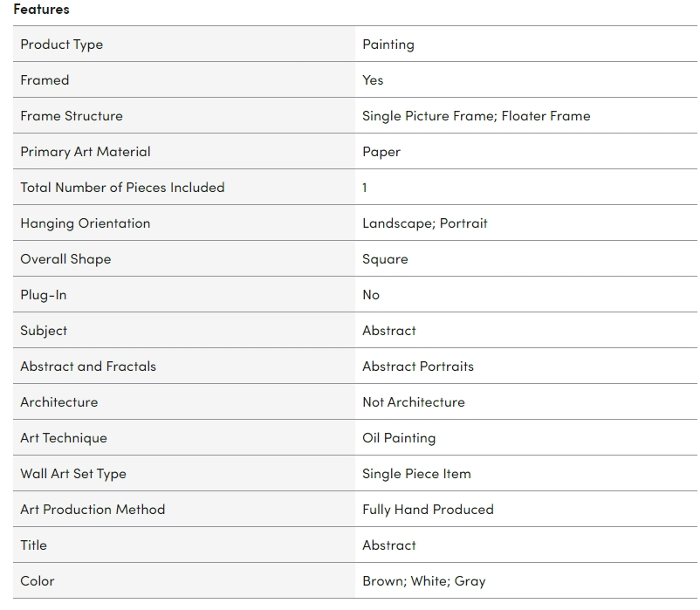The width and height of the screenshot is (700, 610).
Task: Select the 'Single Picture Frame; Floater Frame' value
Action: pyautogui.click(x=476, y=116)
